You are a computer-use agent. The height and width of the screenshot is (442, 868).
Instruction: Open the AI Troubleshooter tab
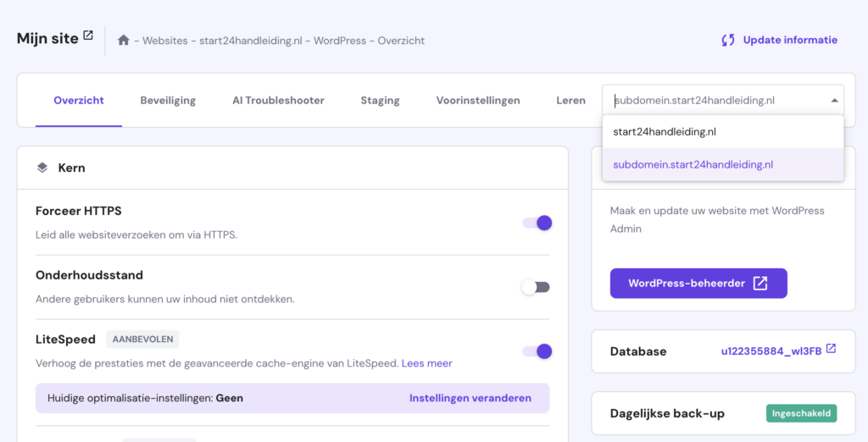(x=278, y=100)
